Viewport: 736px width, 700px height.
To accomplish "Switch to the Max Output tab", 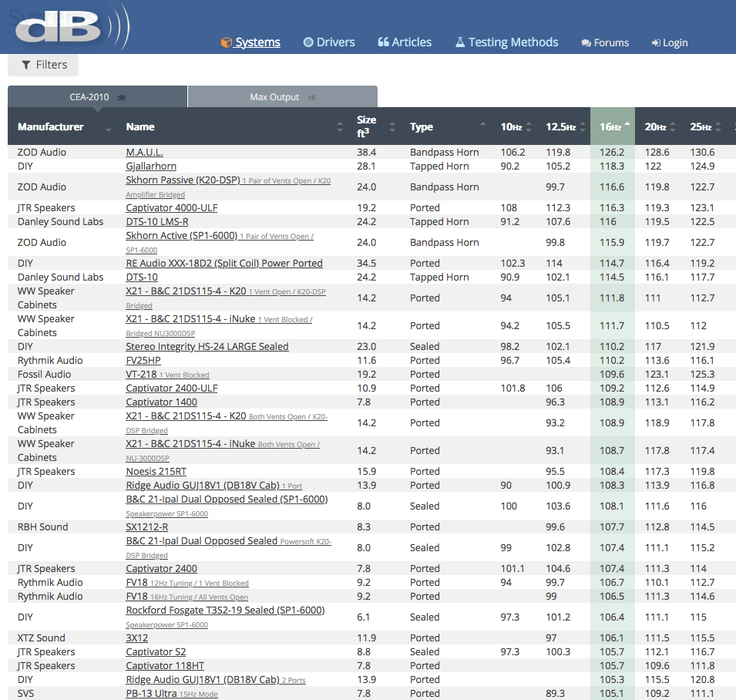I will point(283,96).
